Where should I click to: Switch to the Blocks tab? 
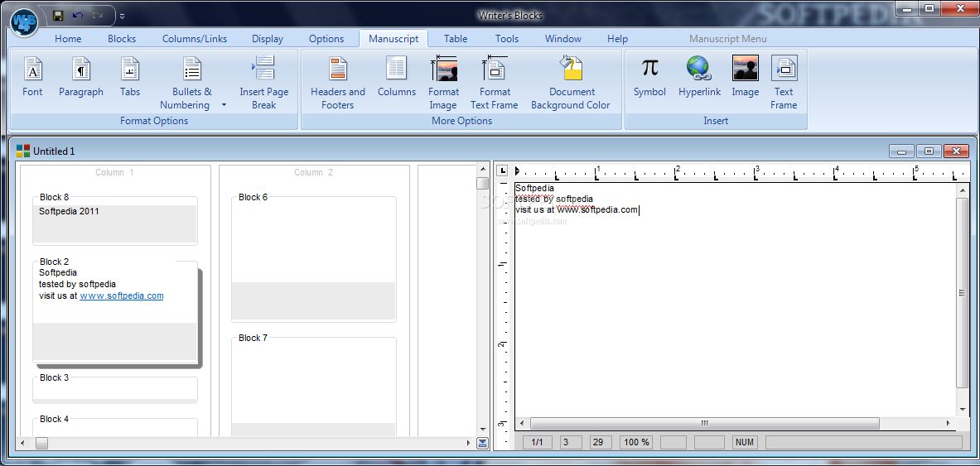point(122,39)
